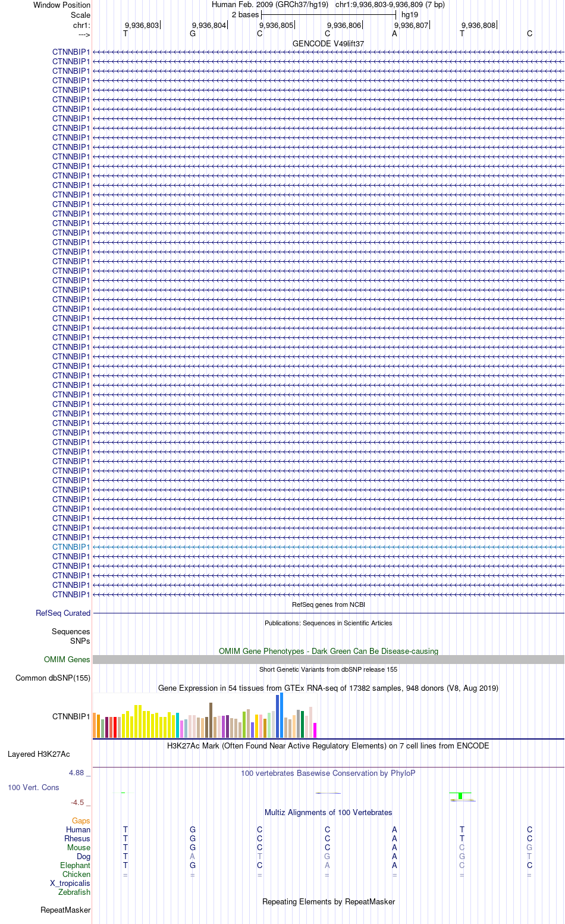Click Publications: Sequences in Scientific Articles title
This screenshot has width=565, height=924.
[328, 623]
